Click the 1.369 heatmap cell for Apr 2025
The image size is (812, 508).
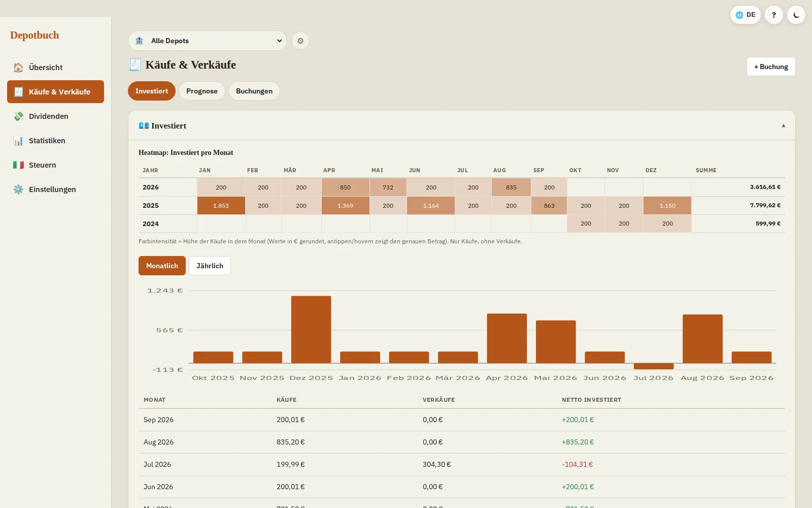(x=345, y=206)
